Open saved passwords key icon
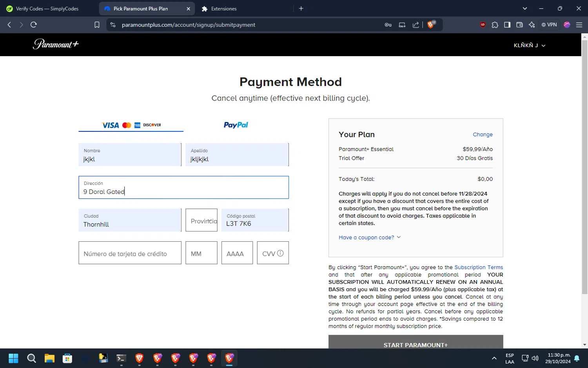588x368 pixels. (388, 25)
